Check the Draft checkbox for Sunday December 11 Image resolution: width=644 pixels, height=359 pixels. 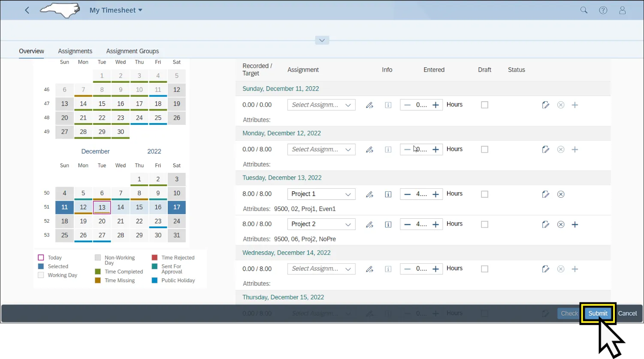click(x=484, y=105)
